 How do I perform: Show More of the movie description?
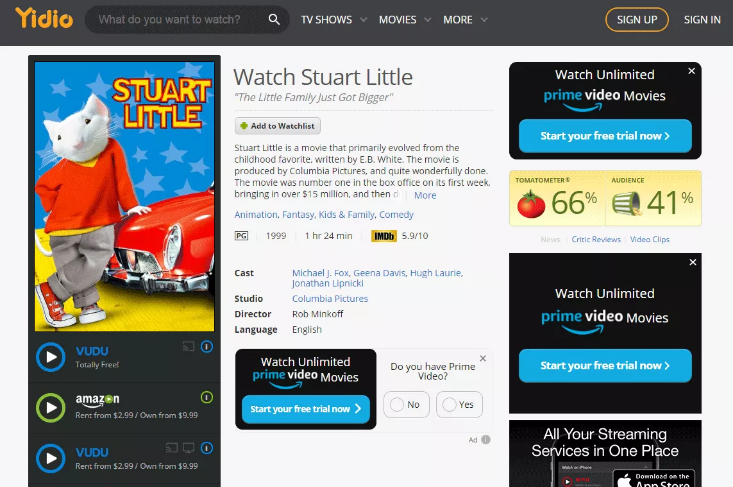tap(425, 195)
